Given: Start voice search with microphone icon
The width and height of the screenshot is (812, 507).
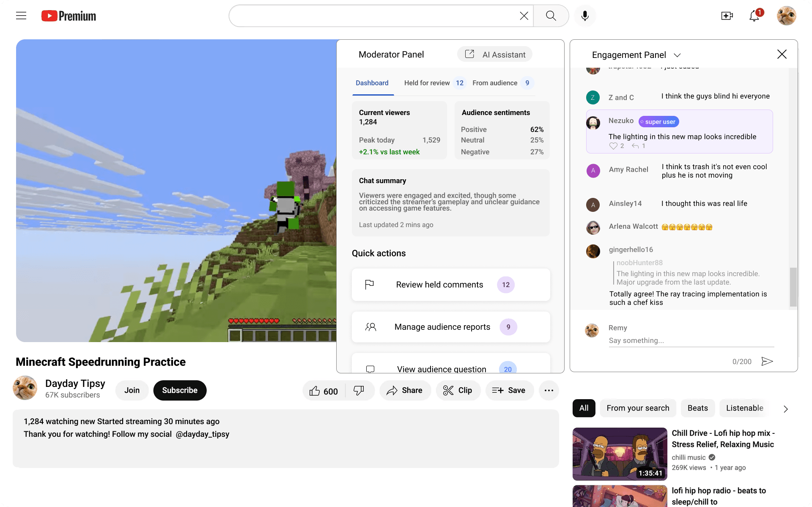Looking at the screenshot, I should point(585,16).
